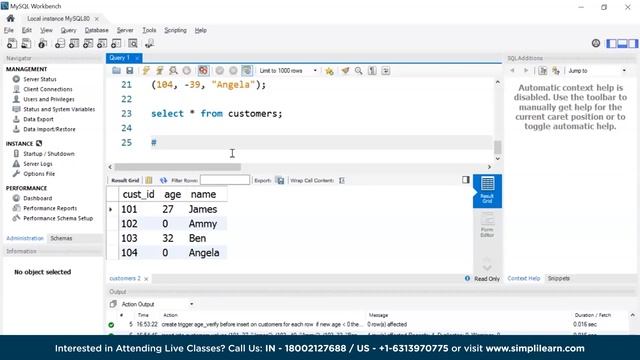Close the Query 1 tab
This screenshot has width=640, height=360.
click(137, 58)
